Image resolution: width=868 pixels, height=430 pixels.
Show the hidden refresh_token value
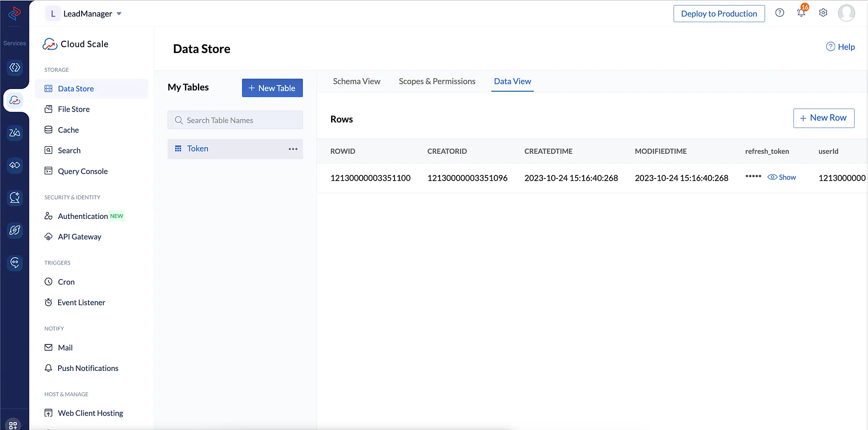pyautogui.click(x=782, y=177)
